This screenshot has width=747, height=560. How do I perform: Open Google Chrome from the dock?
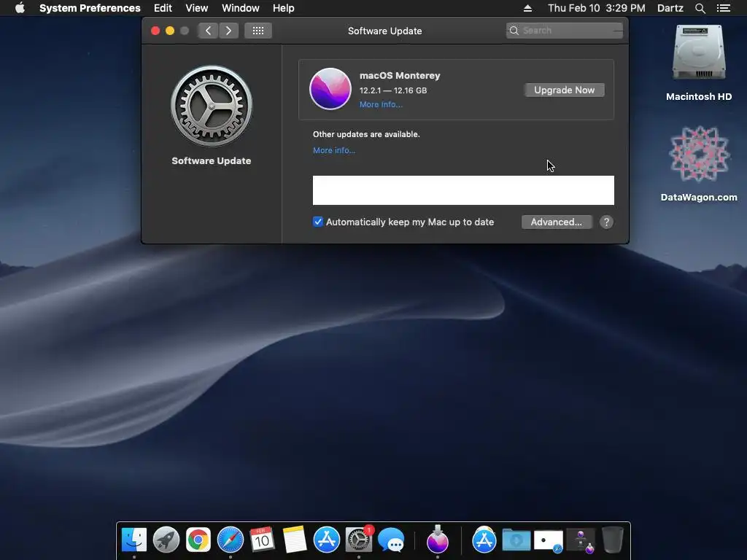(198, 540)
